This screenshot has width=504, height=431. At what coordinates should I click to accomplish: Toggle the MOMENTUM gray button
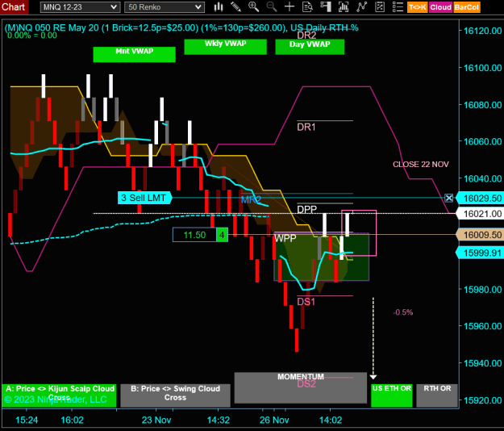[x=301, y=387]
